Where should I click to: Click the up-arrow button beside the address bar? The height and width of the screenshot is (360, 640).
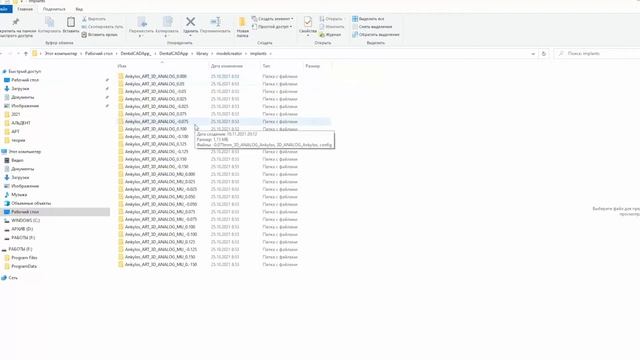click(x=26, y=53)
